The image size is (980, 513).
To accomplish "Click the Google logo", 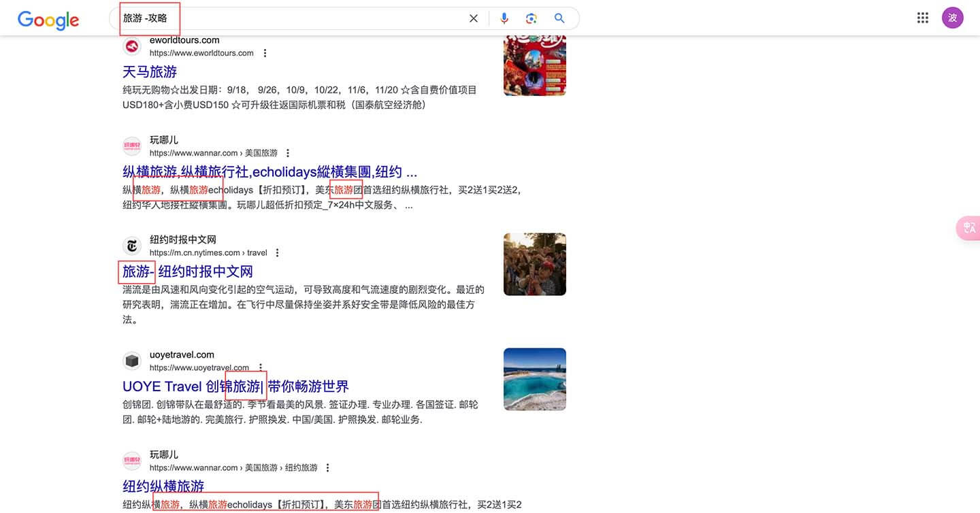I will [x=48, y=20].
